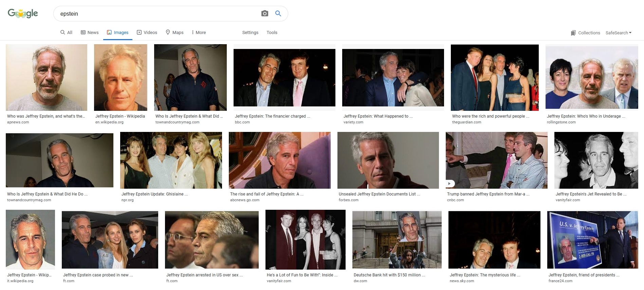Open thumbnail above 'Jeffrey Epstein case probed in new ...'
The image size is (644, 290).
tap(110, 240)
